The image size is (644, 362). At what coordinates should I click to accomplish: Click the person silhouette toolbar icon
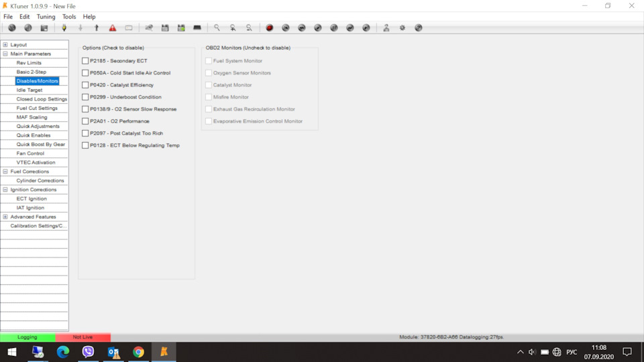[x=386, y=28]
